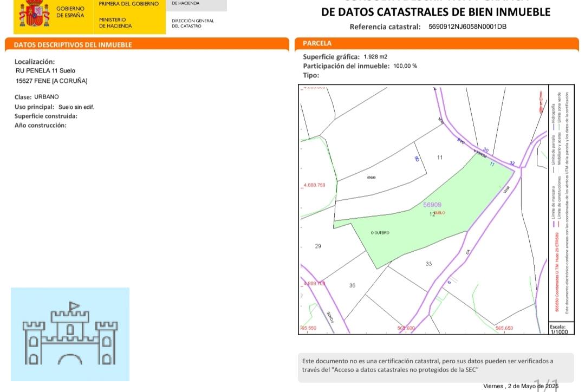Click the '4.808.750' coordinate label
Image resolution: width=585 pixels, height=392 pixels.
314,185
